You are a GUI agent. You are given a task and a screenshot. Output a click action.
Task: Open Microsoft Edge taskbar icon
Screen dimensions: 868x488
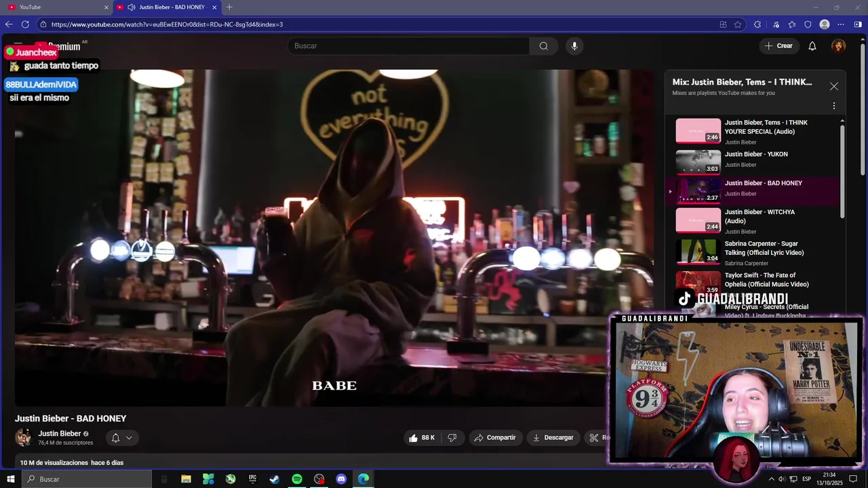tap(363, 479)
